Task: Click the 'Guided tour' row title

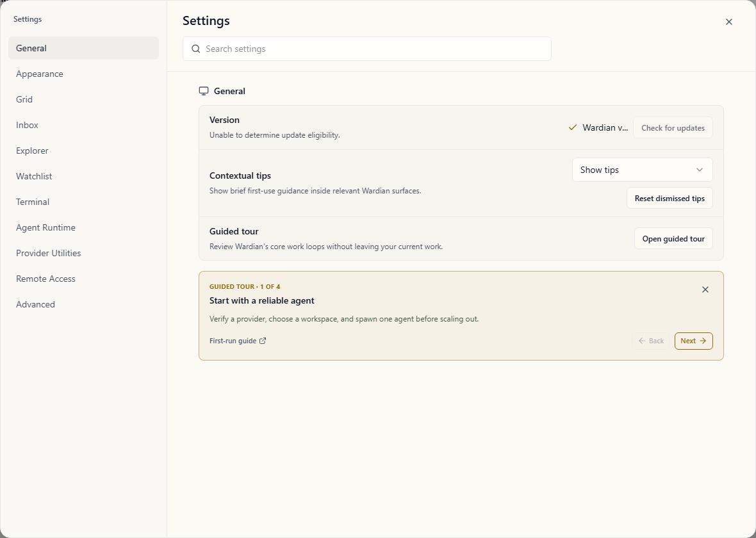Action: point(234,231)
